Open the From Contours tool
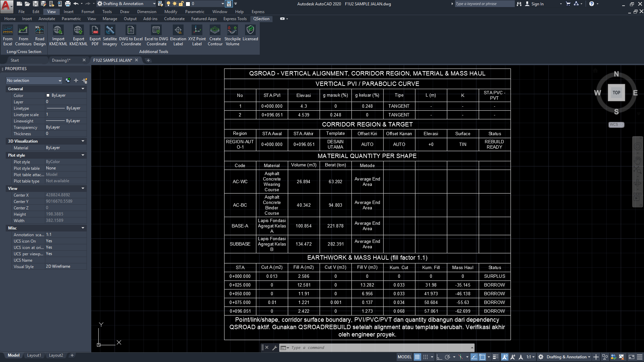 (x=23, y=35)
